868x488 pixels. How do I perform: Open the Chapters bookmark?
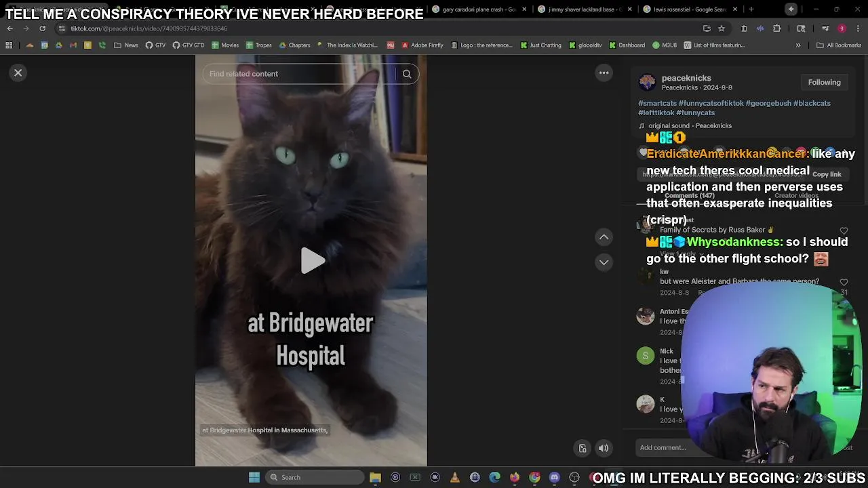point(294,45)
